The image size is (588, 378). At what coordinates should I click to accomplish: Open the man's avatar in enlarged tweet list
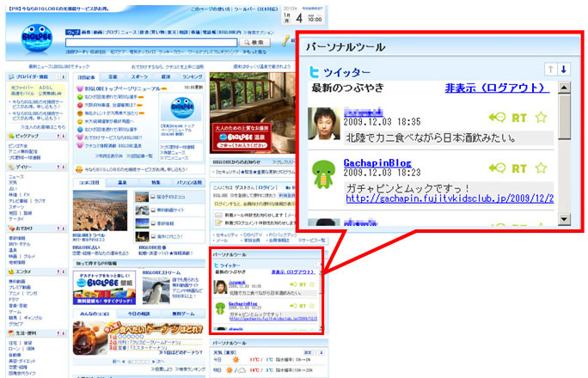tap(323, 124)
